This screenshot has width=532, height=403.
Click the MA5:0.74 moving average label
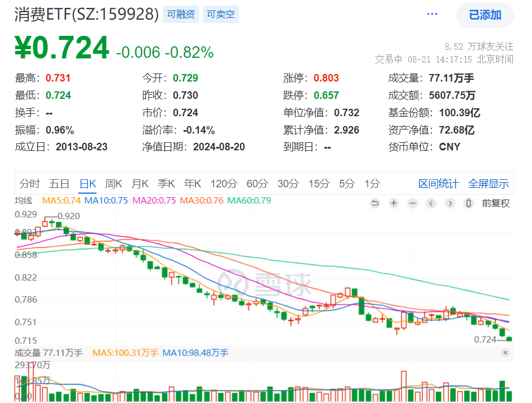click(x=61, y=201)
